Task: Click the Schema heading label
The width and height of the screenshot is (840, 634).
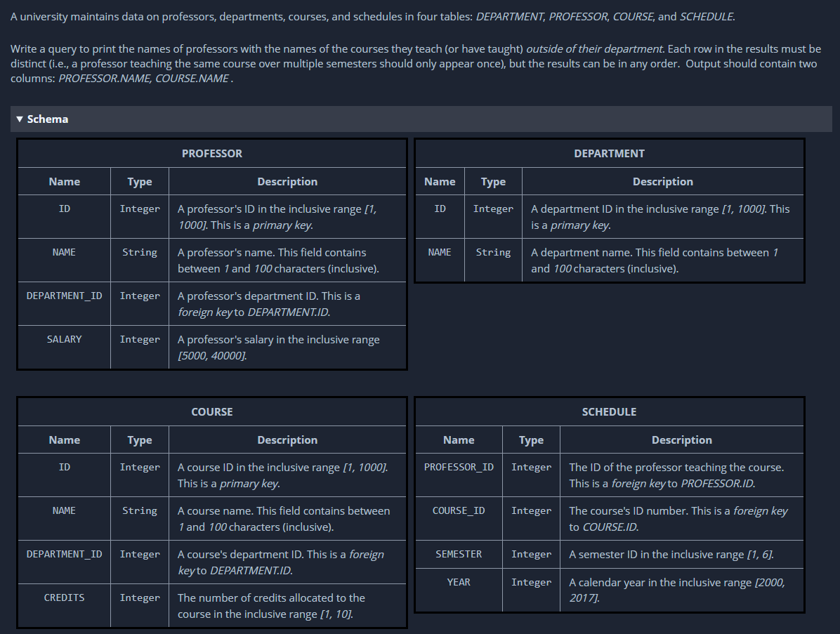Action: pyautogui.click(x=48, y=119)
